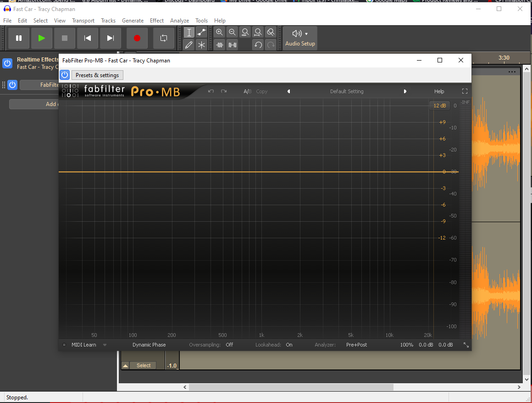Select the Selection (I-beam) tool
This screenshot has width=532, height=403.
tap(189, 32)
